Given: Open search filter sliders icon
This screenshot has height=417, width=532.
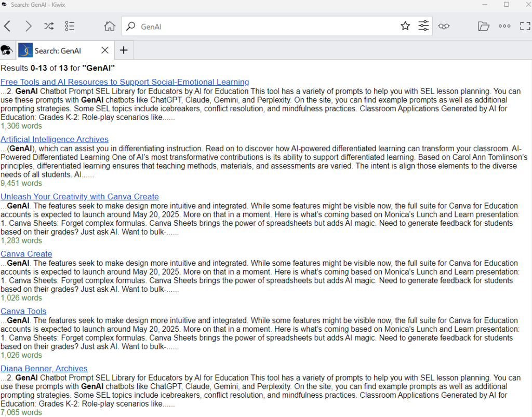Looking at the screenshot, I should 423,26.
